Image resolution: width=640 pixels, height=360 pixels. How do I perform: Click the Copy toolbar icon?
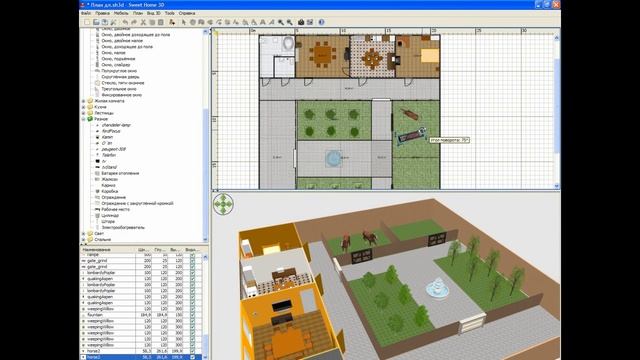tap(152, 22)
